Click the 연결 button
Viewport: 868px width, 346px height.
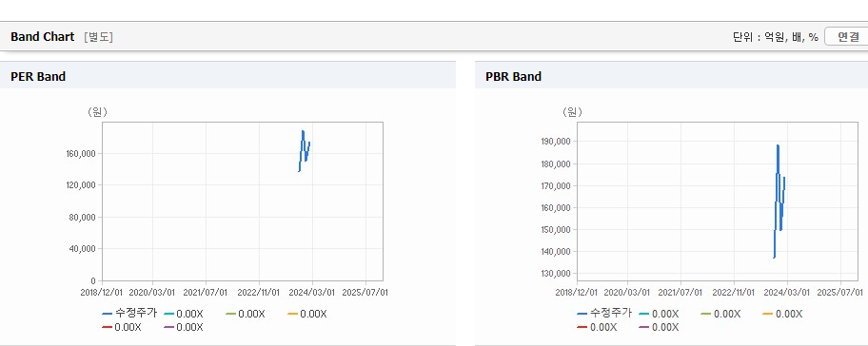coord(846,37)
